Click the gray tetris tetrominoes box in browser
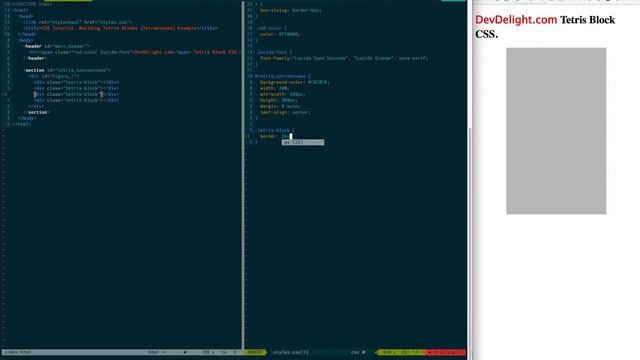Viewport: 640px width, 360px height. tap(556, 131)
